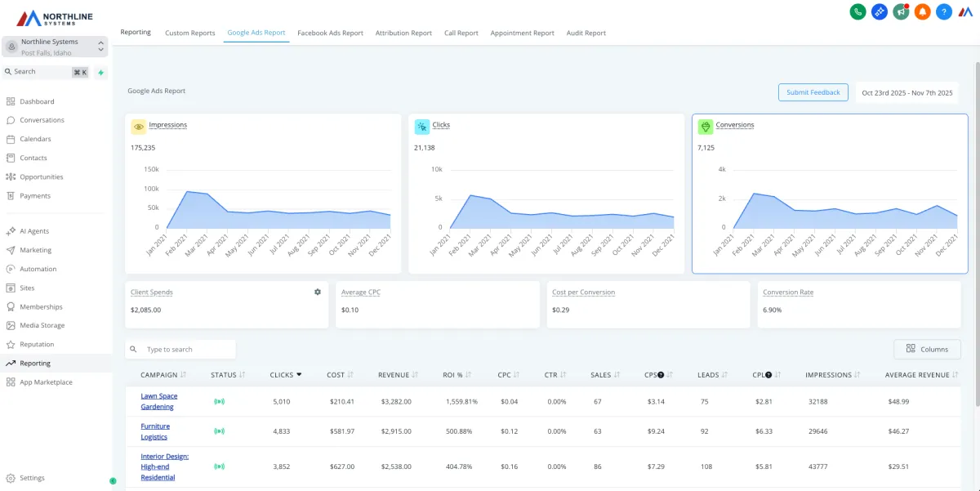Click the sparkle AI icon beside Search
This screenshot has width=980, height=491.
(x=100, y=72)
